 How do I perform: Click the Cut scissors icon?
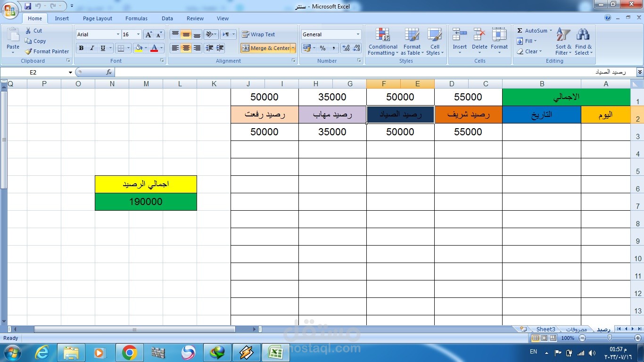click(x=28, y=31)
